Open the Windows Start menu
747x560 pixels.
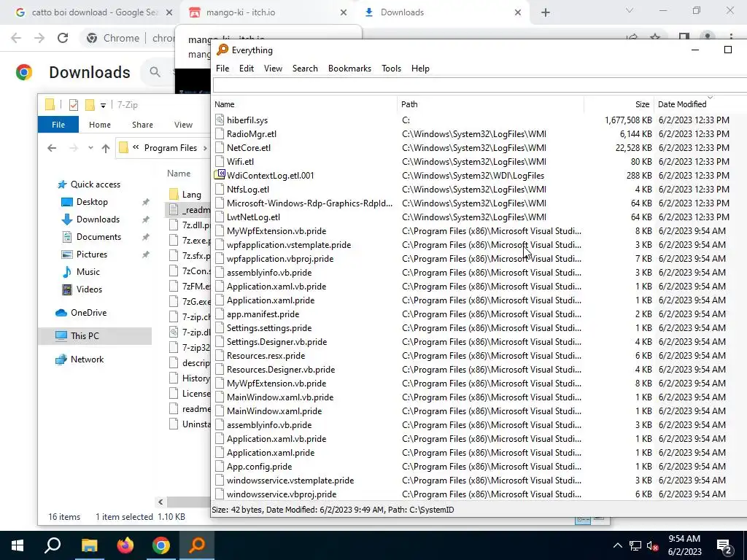coord(18,545)
